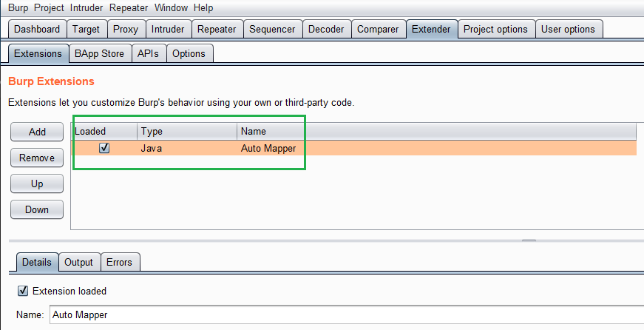644x330 pixels.
Task: Switch to the Target tab
Action: pyautogui.click(x=87, y=29)
